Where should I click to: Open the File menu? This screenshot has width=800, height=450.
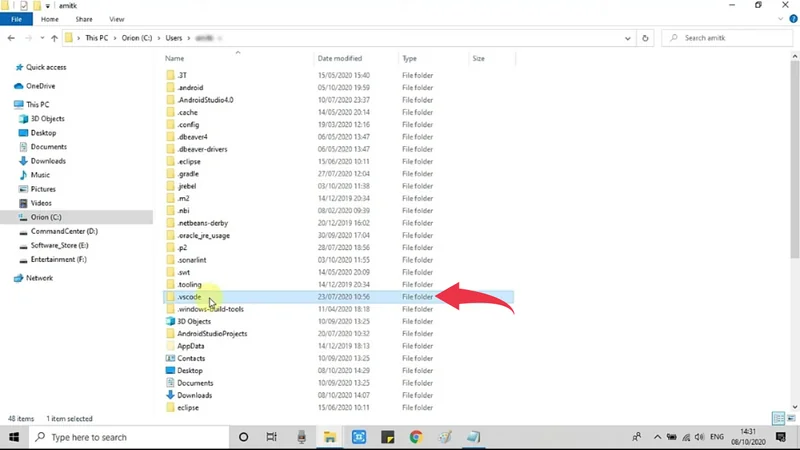tap(17, 19)
